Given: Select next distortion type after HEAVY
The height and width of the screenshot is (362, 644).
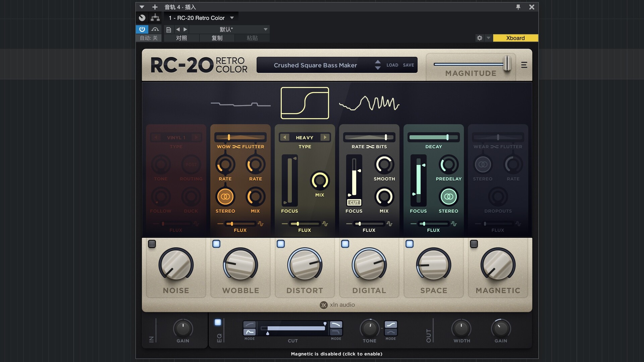Looking at the screenshot, I should click(x=325, y=137).
